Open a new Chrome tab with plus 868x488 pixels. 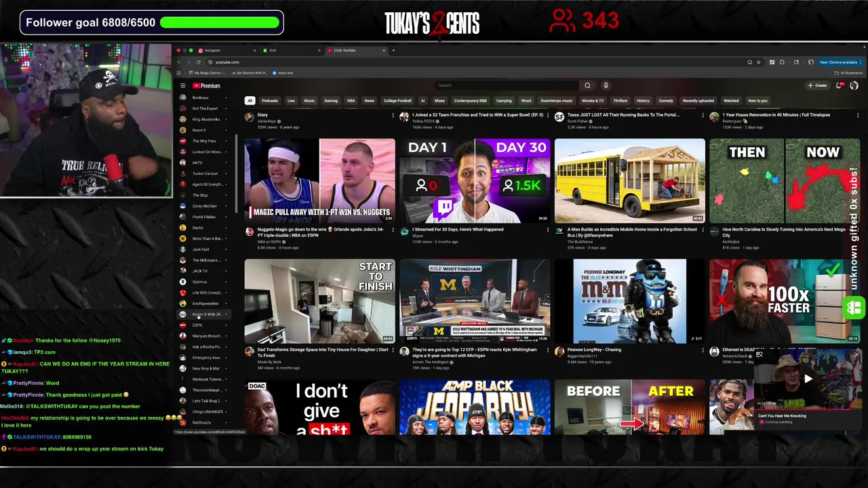tap(393, 50)
